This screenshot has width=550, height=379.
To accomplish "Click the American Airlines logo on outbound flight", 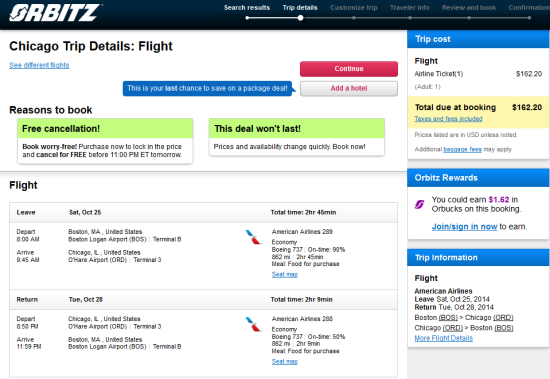I will coord(253,237).
